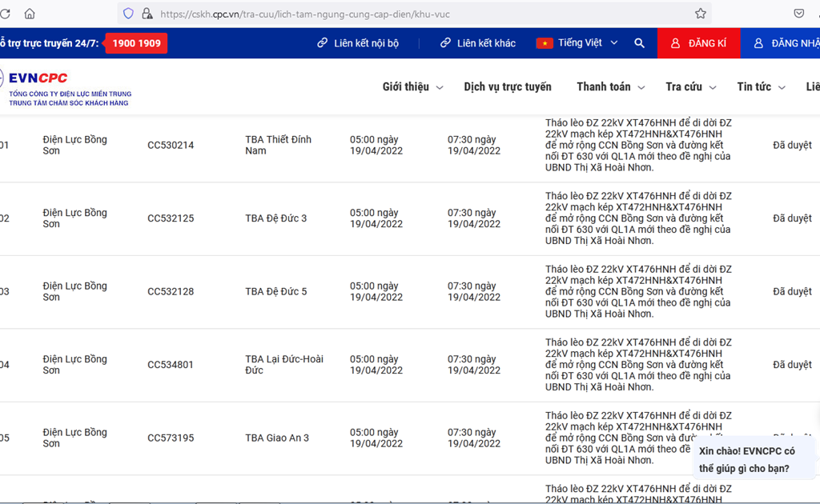The height and width of the screenshot is (504, 820).
Task: Click the EVNCPC logo
Action: (x=66, y=88)
